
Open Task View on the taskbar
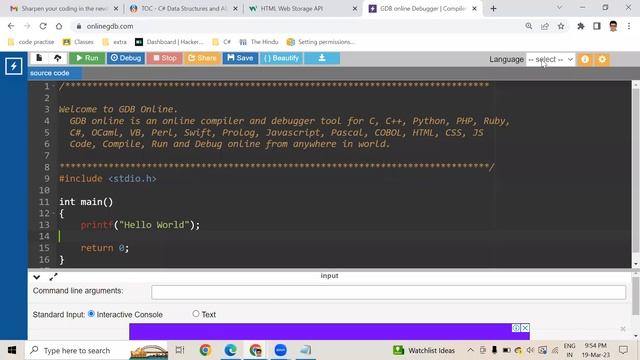(x=180, y=350)
